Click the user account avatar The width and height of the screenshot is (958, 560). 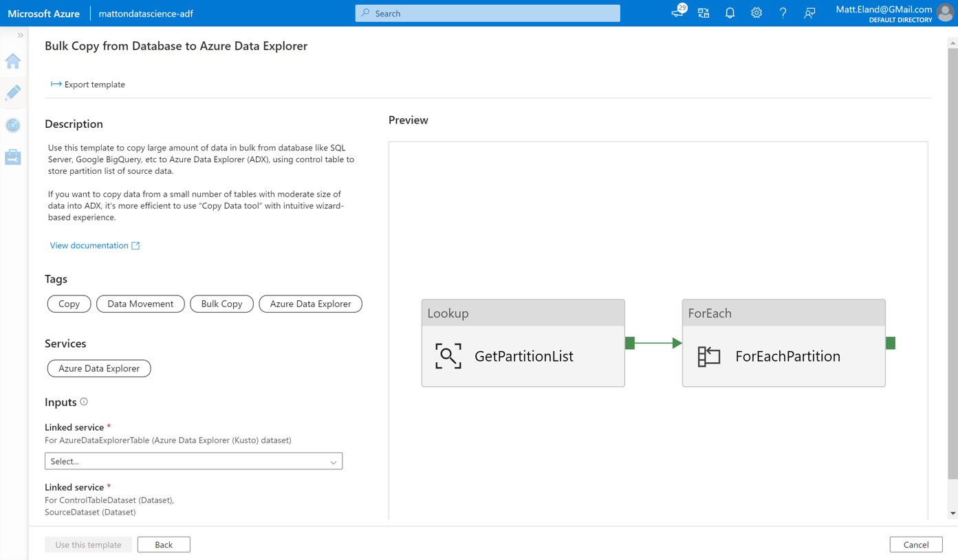946,13
